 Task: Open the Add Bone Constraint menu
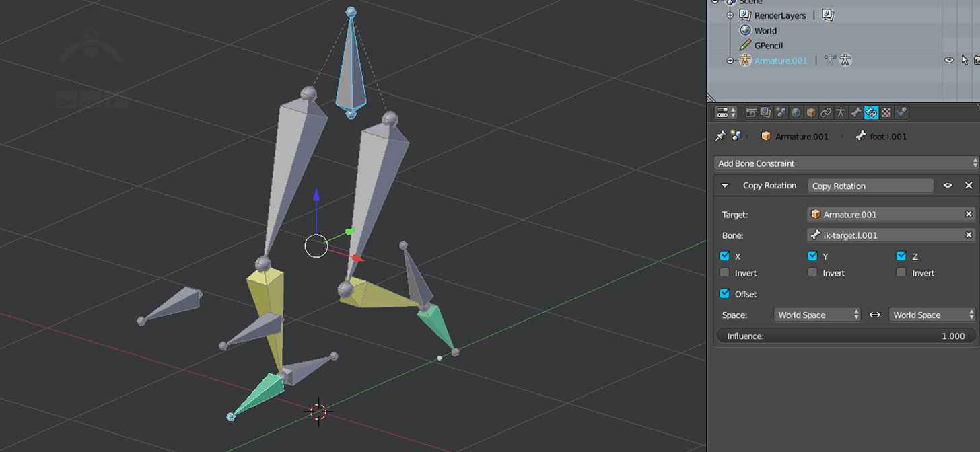coord(845,163)
